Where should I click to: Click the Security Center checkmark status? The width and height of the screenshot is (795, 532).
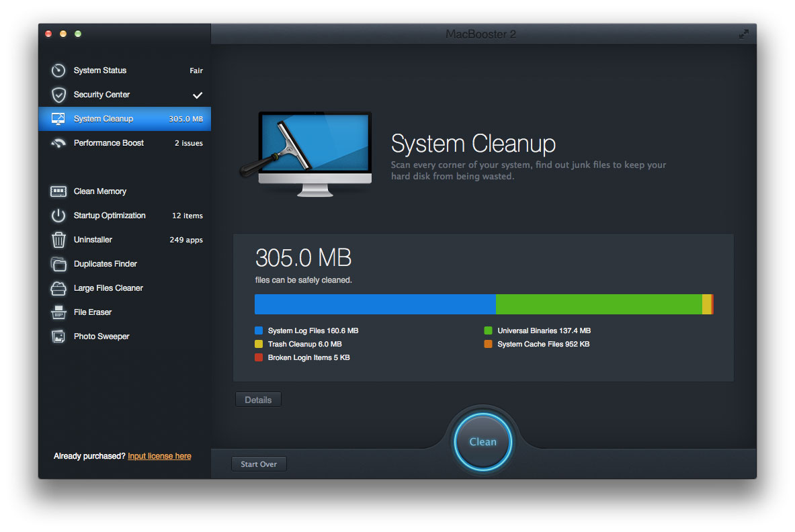[198, 95]
